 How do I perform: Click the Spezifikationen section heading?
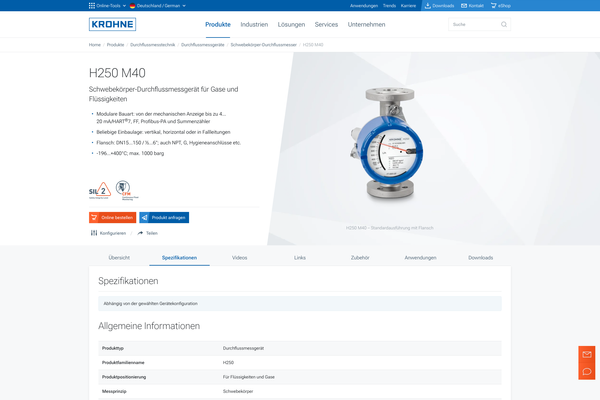pos(128,281)
